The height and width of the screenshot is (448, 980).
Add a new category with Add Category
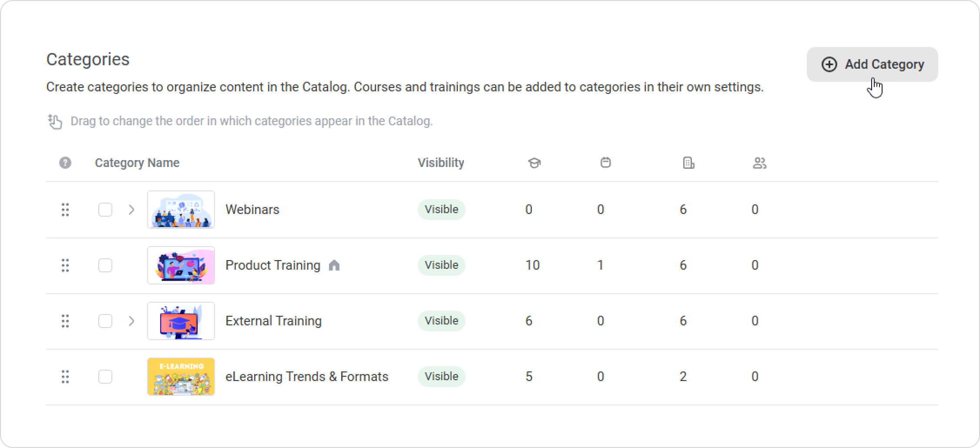(x=872, y=64)
